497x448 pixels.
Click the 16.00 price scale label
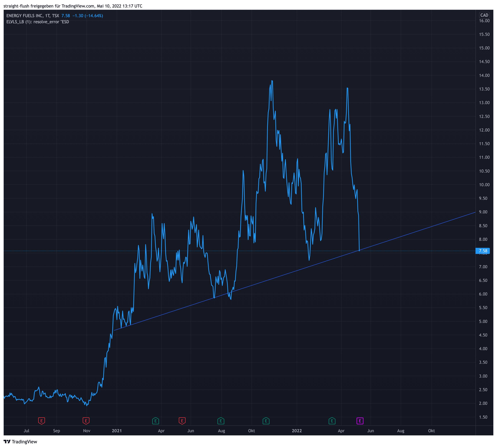click(484, 21)
